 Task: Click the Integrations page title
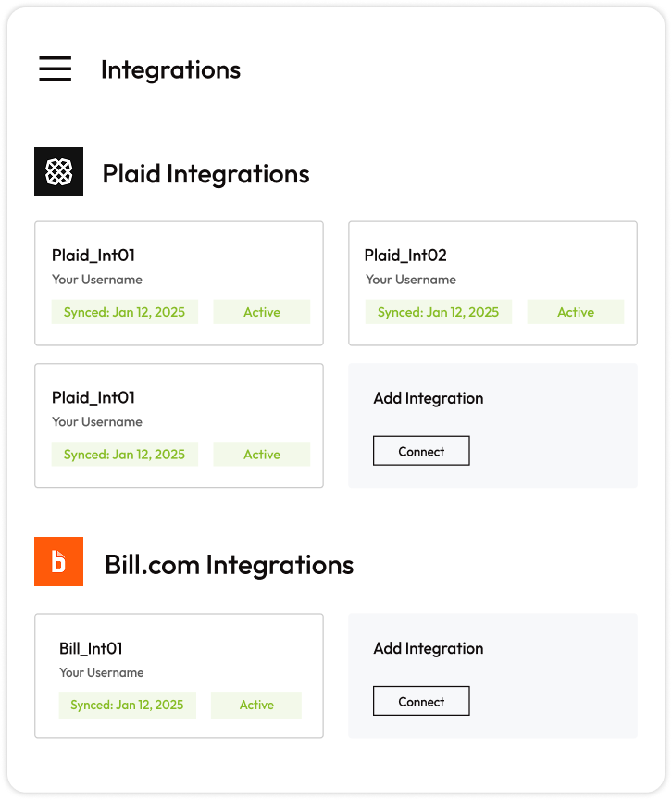(171, 69)
